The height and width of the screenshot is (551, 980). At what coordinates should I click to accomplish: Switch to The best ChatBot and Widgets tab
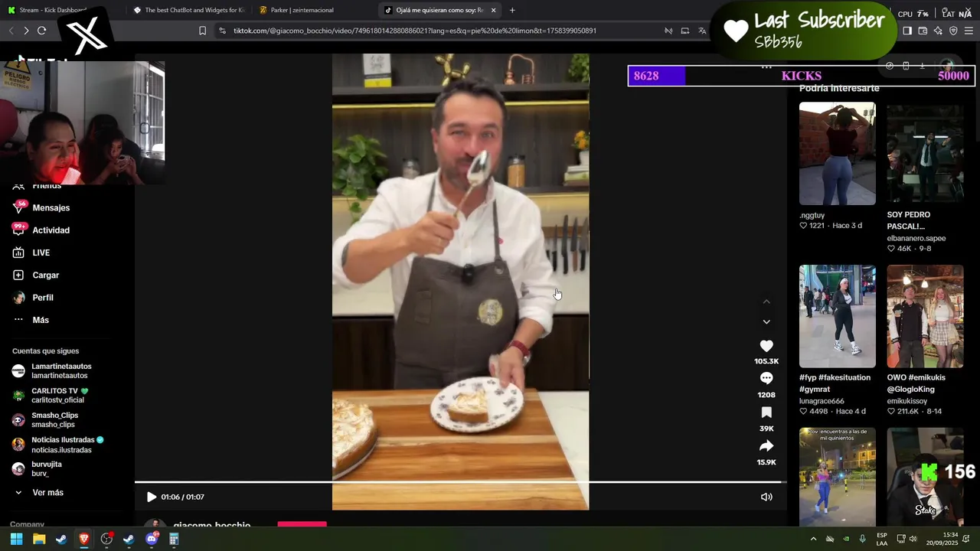tap(188, 10)
